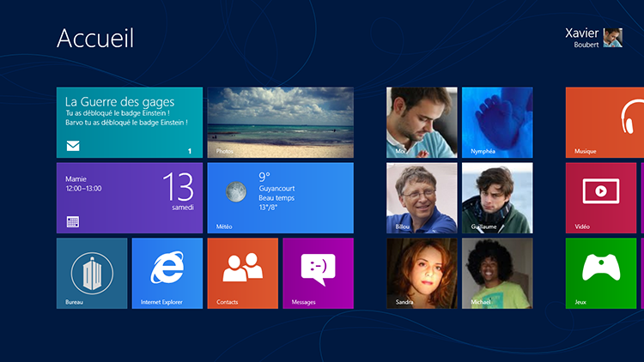
Task: Open the Guillaume contact tile
Action: (x=497, y=198)
